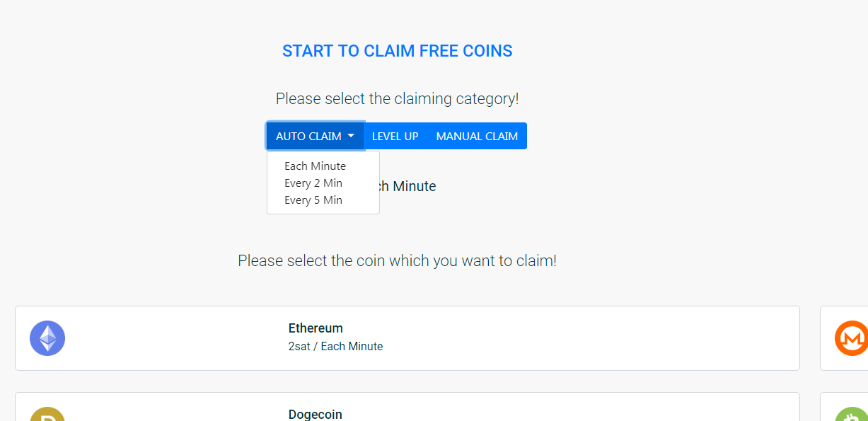Screen dimensions: 868x421
Task: Open the AUTO CLAIM dropdown
Action: click(x=308, y=136)
